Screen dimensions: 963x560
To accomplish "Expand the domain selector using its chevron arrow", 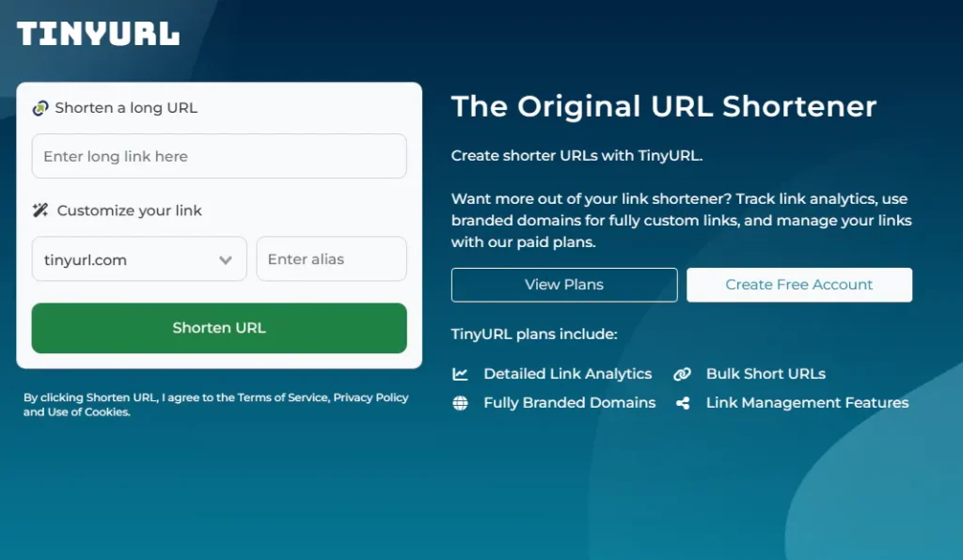I will 226,260.
